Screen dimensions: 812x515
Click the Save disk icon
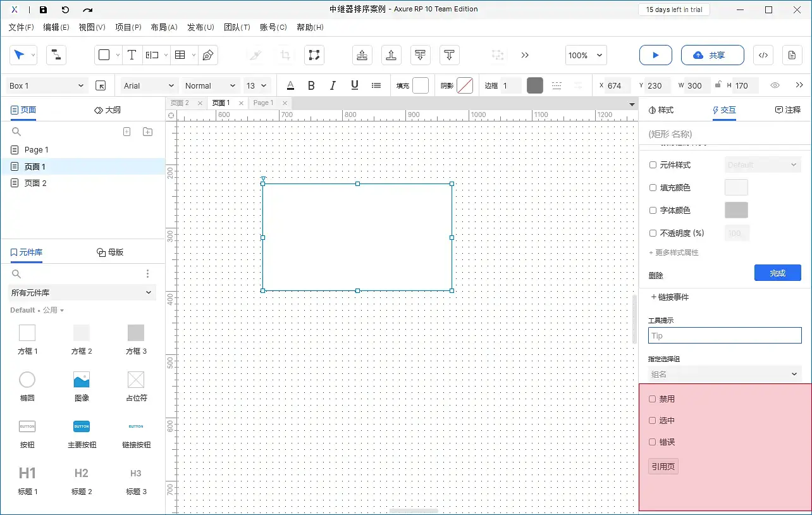click(x=43, y=9)
